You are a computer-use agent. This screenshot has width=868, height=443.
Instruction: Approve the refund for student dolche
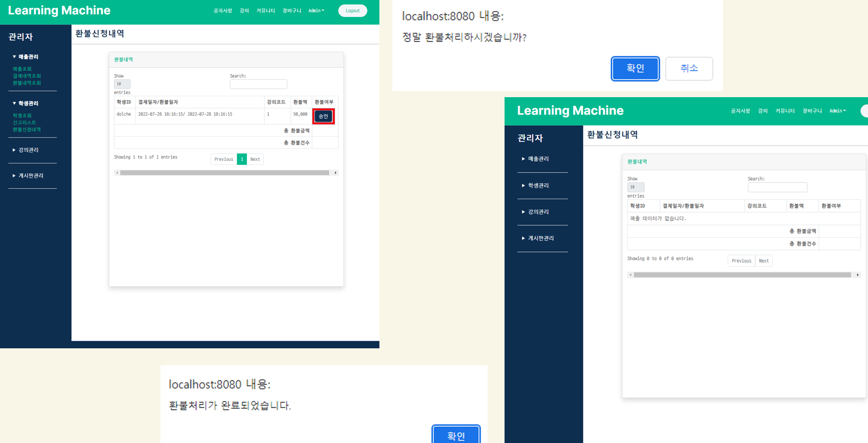click(x=324, y=116)
